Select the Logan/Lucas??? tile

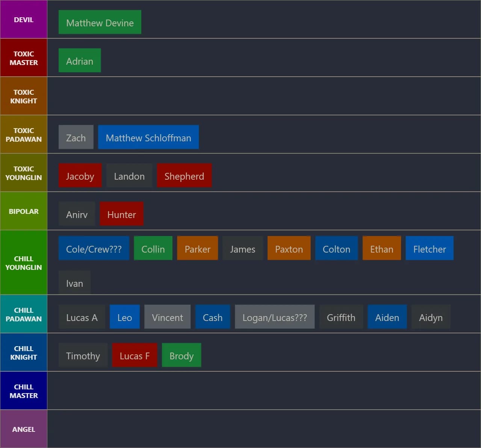point(274,317)
